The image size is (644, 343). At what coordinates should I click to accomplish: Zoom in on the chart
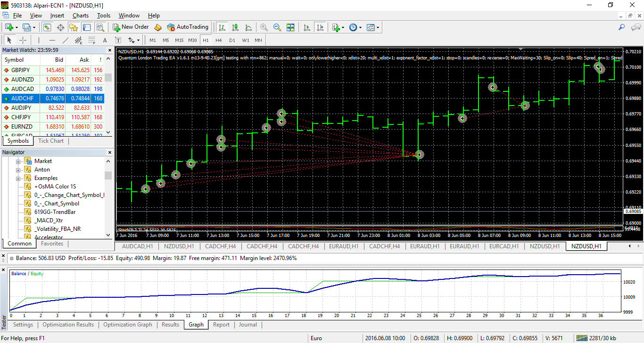click(x=264, y=27)
